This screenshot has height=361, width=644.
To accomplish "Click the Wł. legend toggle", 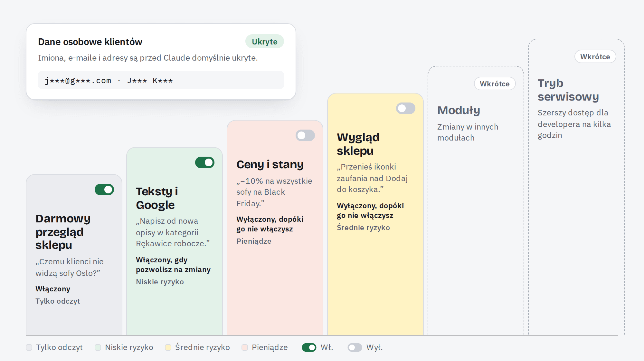I will [x=309, y=347].
